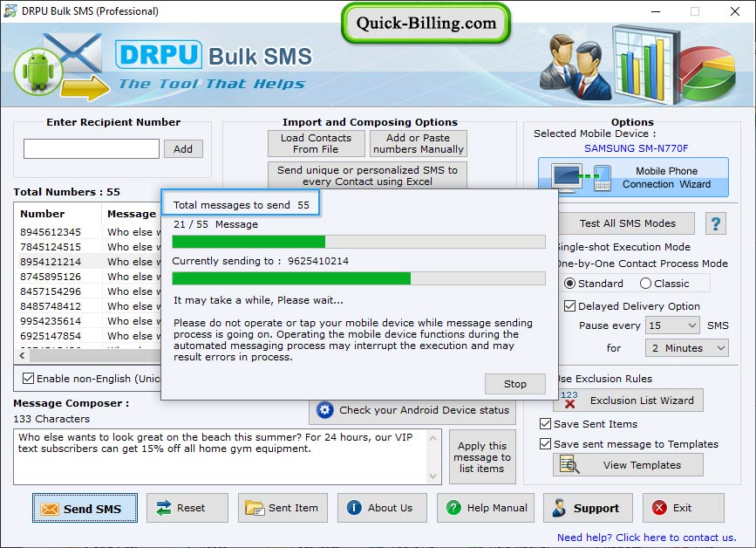Click the blue question mark help icon

(716, 224)
